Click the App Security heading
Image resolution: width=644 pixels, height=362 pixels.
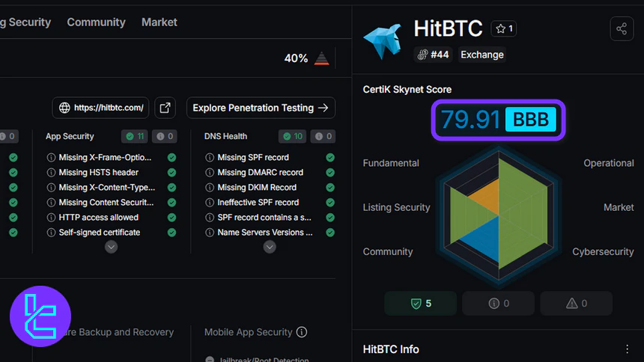[x=70, y=136]
